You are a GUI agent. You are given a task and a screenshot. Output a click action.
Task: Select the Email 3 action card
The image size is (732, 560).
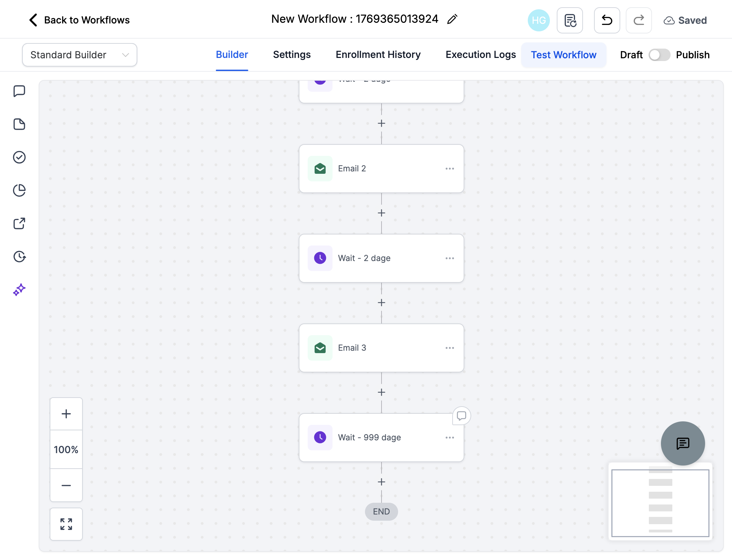point(381,348)
